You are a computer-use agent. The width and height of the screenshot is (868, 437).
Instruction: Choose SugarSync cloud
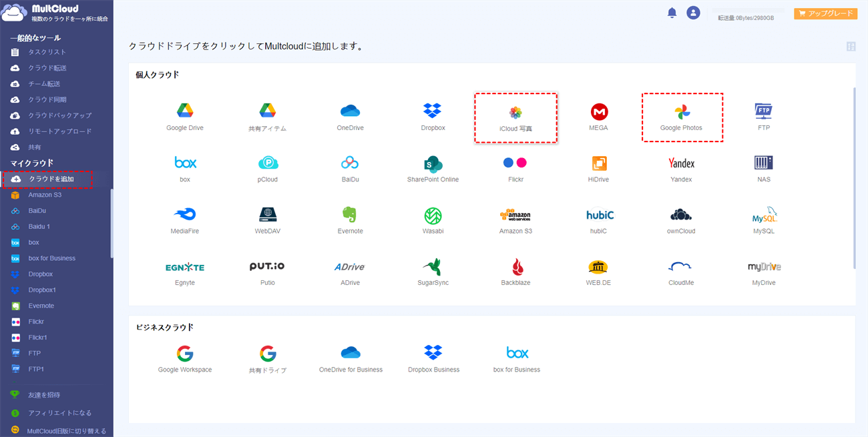pos(433,272)
